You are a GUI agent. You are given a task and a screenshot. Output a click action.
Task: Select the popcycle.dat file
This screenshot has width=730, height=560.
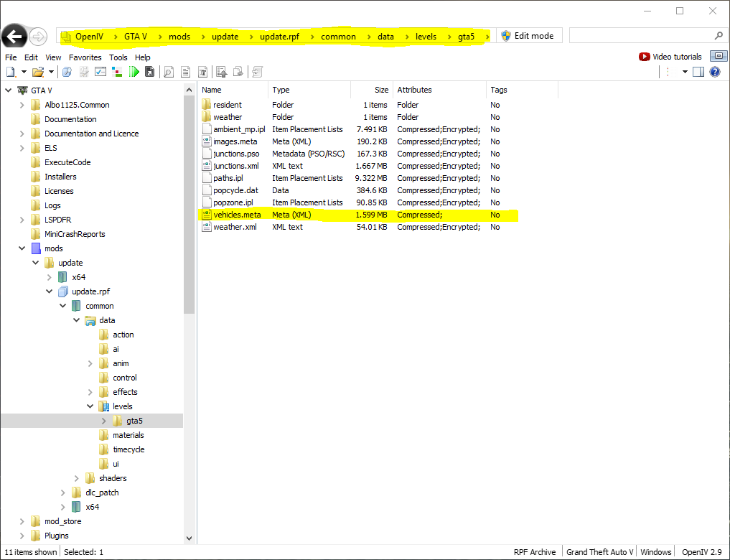[235, 190]
